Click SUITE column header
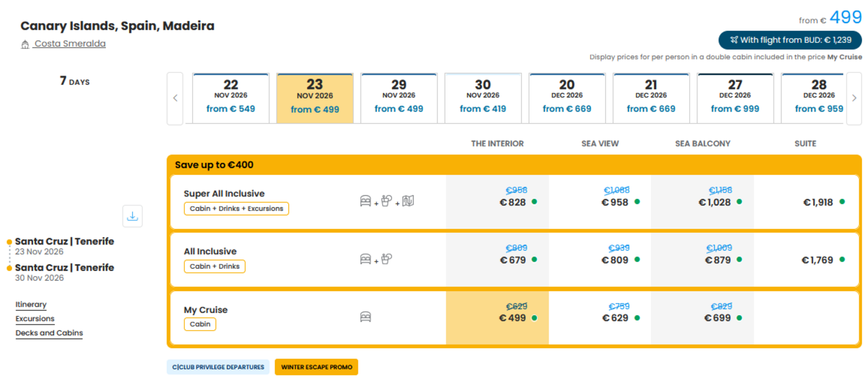 pyautogui.click(x=805, y=144)
